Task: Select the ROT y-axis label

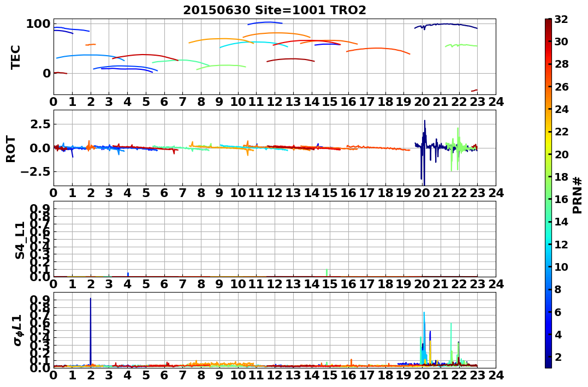Action: [x=11, y=149]
